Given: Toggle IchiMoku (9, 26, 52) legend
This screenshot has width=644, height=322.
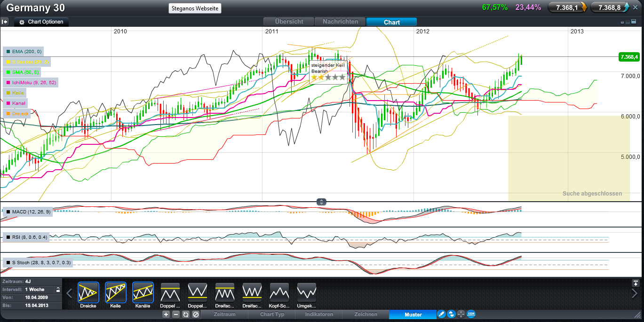Looking at the screenshot, I should [30, 82].
